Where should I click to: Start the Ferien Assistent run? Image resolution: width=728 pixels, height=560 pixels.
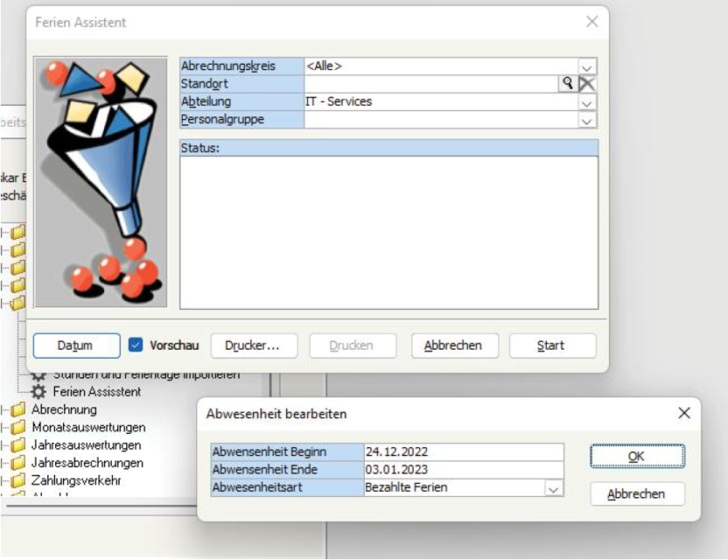pos(552,345)
